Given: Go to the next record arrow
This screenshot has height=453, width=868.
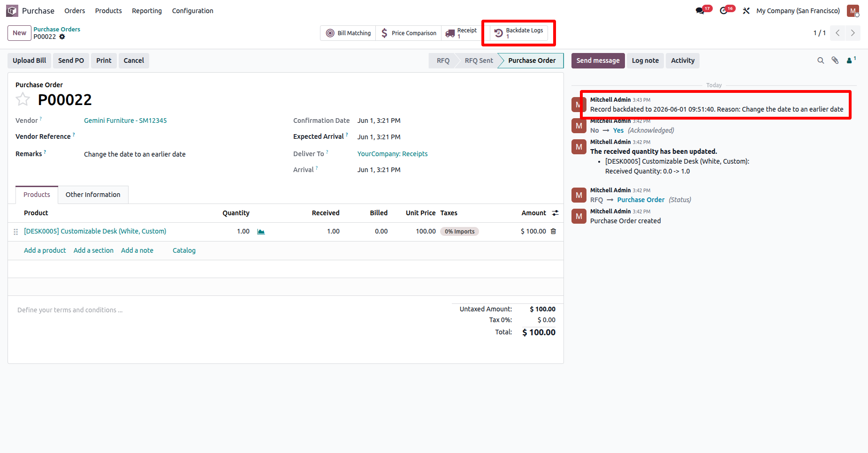Looking at the screenshot, I should pos(853,33).
